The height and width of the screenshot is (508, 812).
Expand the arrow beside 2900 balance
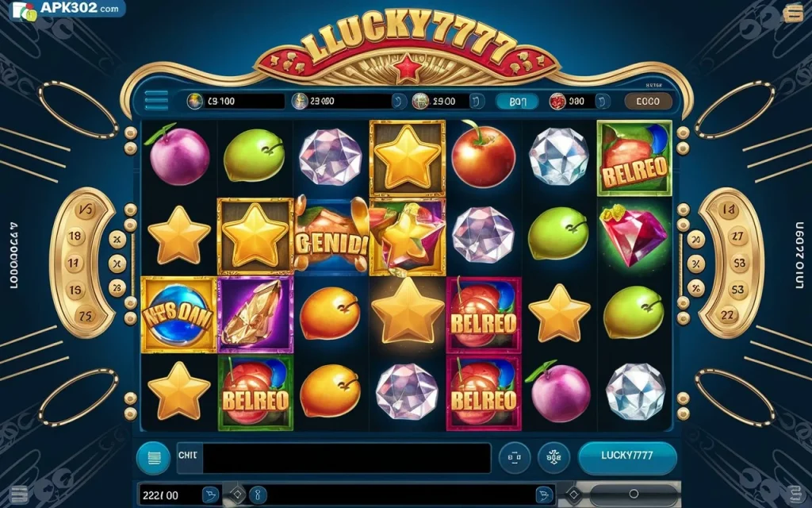pos(477,101)
